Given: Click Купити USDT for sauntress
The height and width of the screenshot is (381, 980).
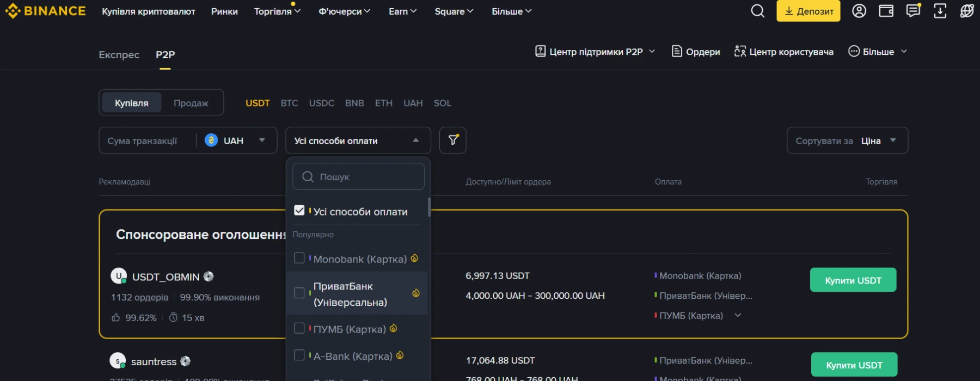Looking at the screenshot, I should pos(854,365).
